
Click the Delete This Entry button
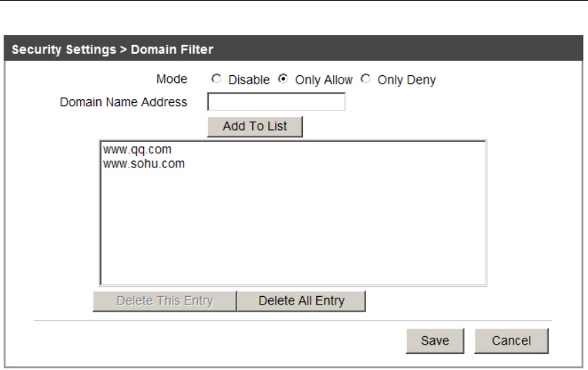pyautogui.click(x=164, y=301)
